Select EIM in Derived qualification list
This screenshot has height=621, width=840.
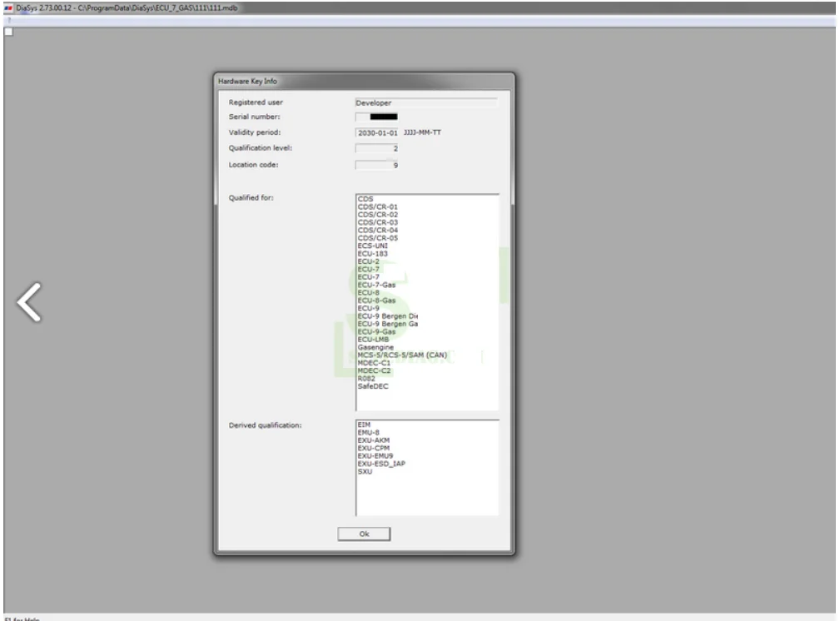click(x=363, y=424)
